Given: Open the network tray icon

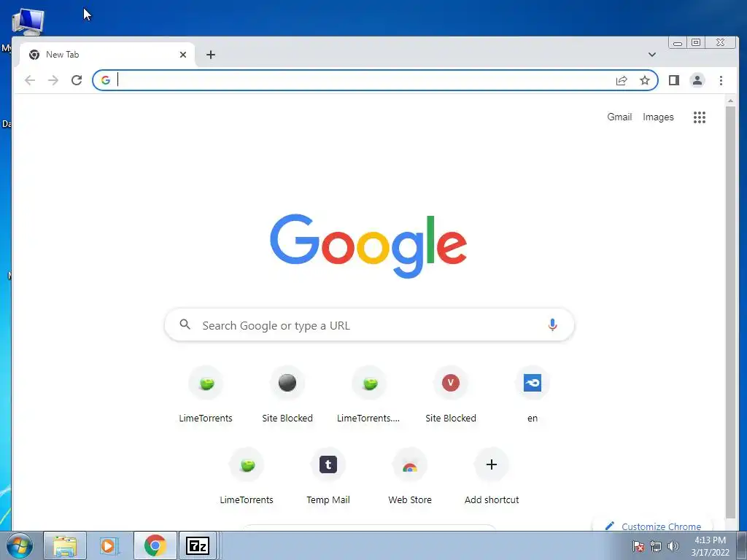Looking at the screenshot, I should pos(656,546).
